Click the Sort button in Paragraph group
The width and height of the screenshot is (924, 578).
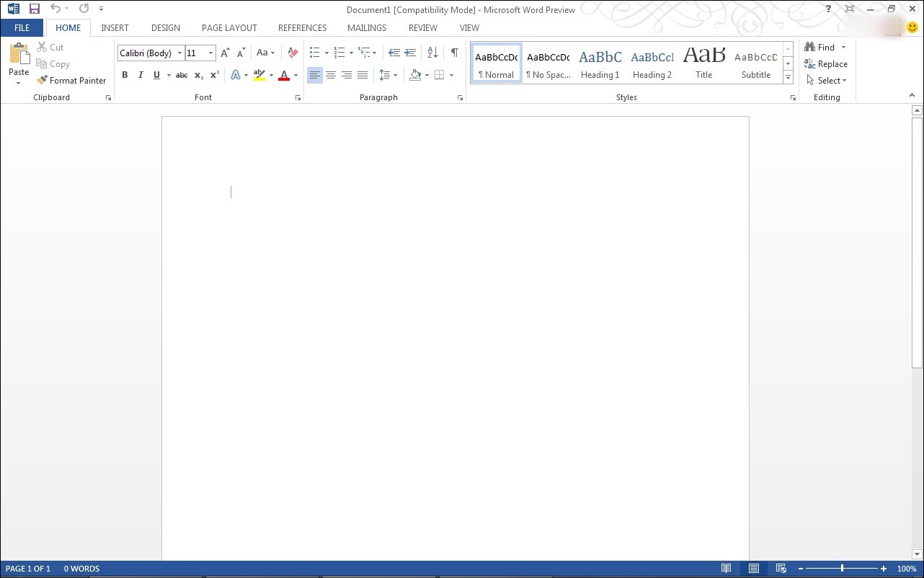[432, 53]
